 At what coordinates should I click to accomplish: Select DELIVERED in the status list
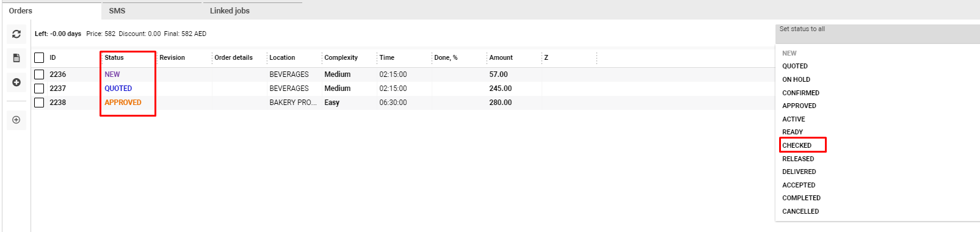click(799, 172)
